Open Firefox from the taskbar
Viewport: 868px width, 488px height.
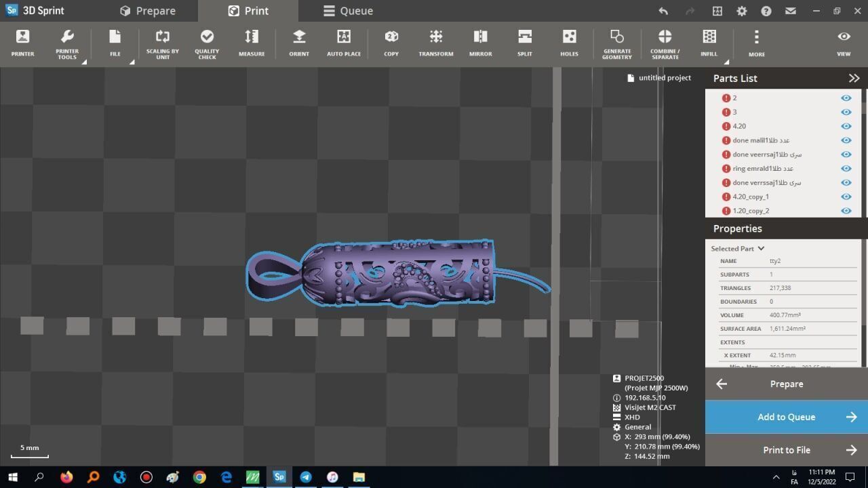click(66, 477)
